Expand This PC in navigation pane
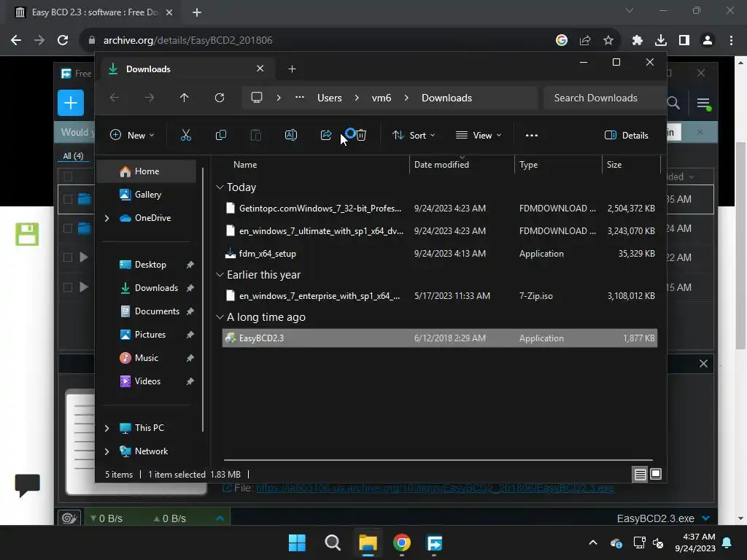Screen dimensions: 747x560 pyautogui.click(x=107, y=428)
